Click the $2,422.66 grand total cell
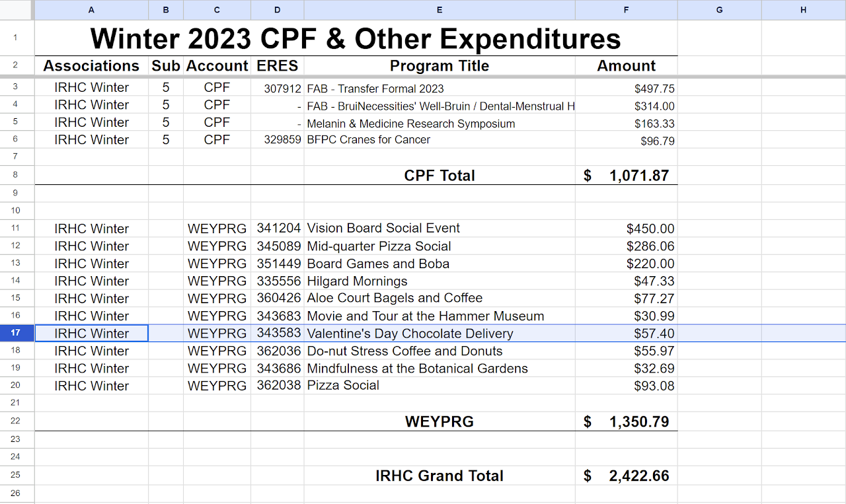Screen dimensions: 846x504 (625, 475)
